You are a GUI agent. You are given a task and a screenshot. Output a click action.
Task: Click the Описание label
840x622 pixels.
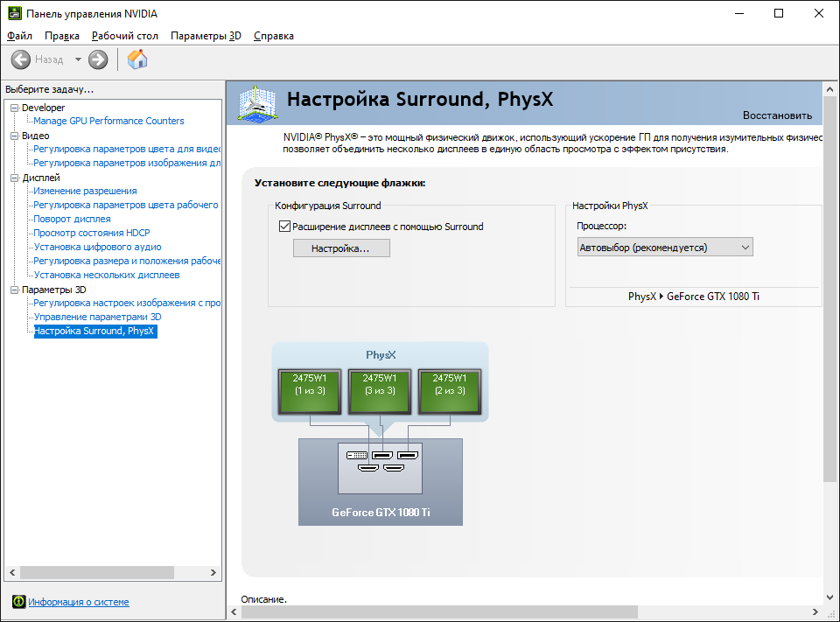[263, 599]
